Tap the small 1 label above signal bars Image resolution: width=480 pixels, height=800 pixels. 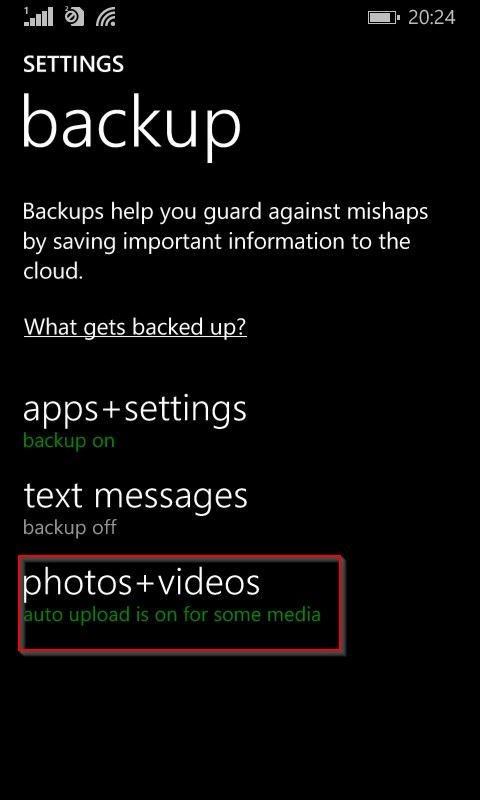click(x=26, y=10)
